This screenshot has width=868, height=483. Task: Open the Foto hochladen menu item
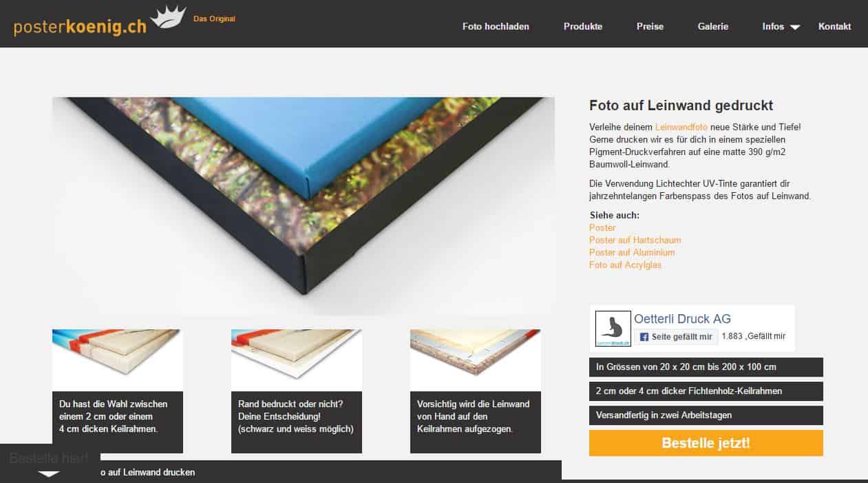[496, 26]
